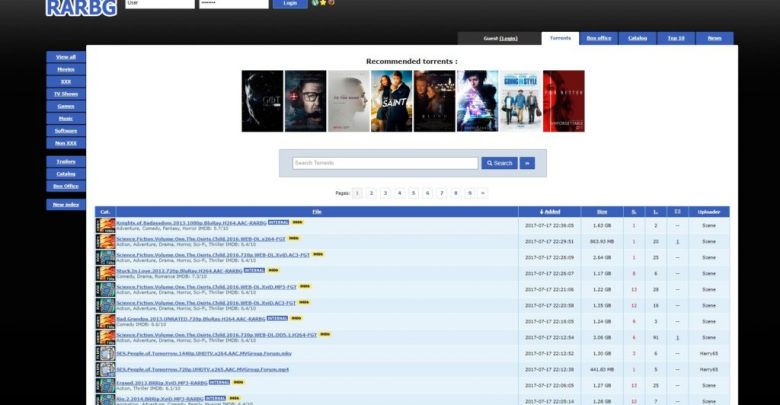Switch to the Box office tab
This screenshot has width=780, height=405.
[x=598, y=38]
